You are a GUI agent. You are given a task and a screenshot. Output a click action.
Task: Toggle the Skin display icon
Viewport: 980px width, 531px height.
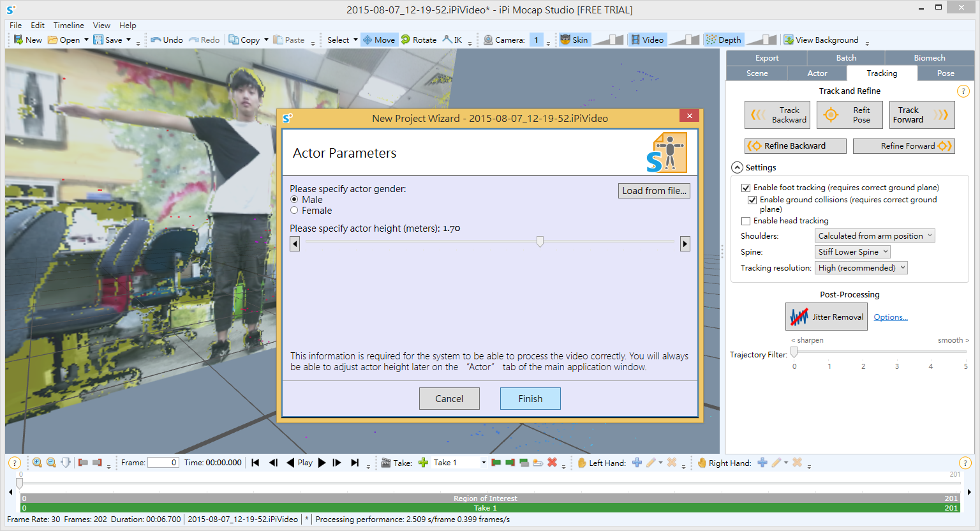coord(565,40)
